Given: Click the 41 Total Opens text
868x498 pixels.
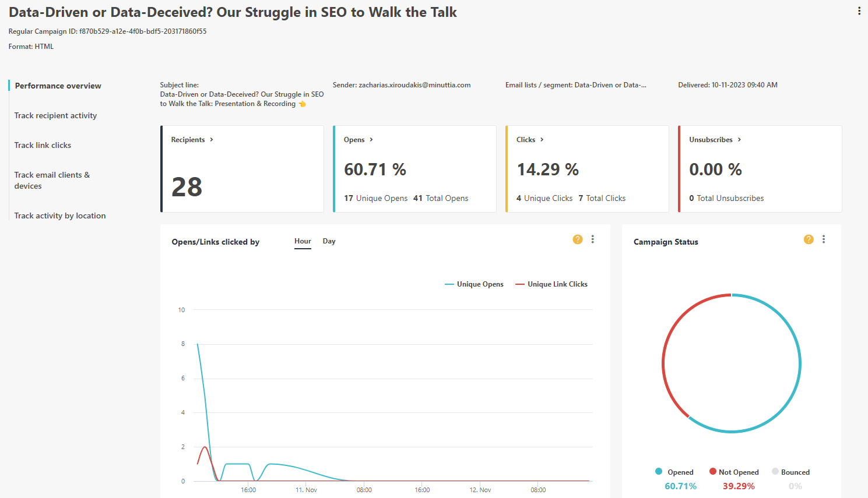Looking at the screenshot, I should [441, 198].
